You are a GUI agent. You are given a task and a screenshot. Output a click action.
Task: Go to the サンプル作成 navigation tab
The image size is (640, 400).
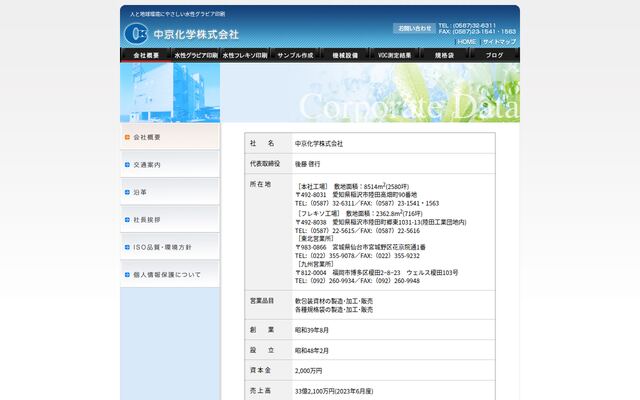click(295, 55)
